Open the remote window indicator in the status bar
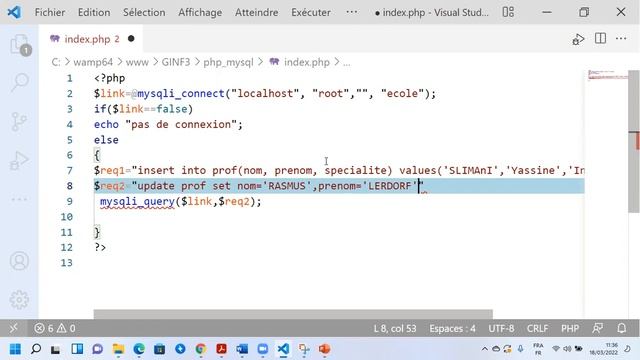 tap(13, 328)
